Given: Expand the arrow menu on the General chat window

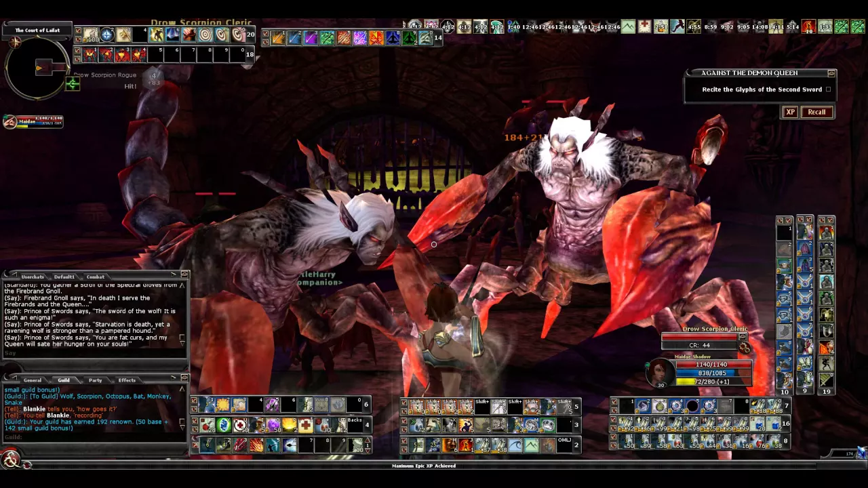Looking at the screenshot, I should (174, 378).
